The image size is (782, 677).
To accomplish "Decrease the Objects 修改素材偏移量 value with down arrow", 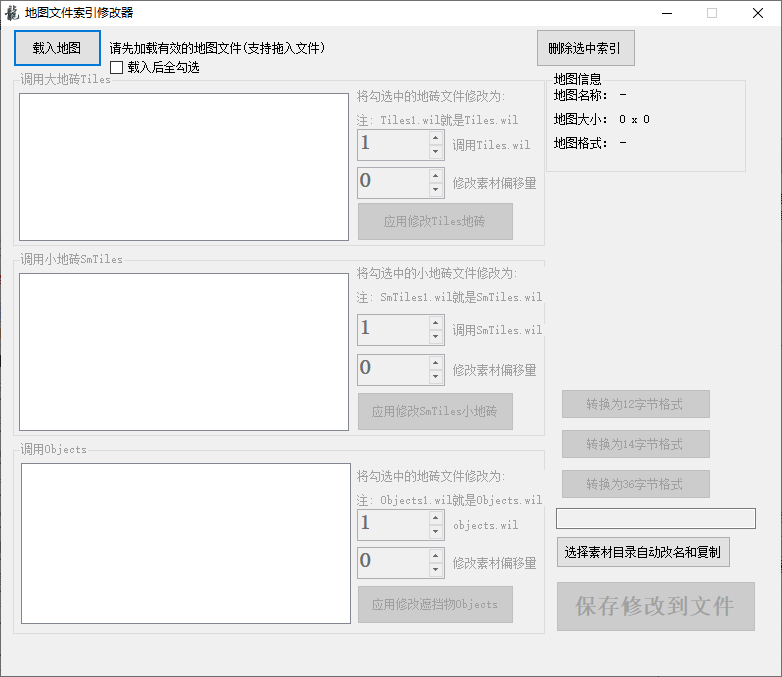I will click(x=436, y=570).
